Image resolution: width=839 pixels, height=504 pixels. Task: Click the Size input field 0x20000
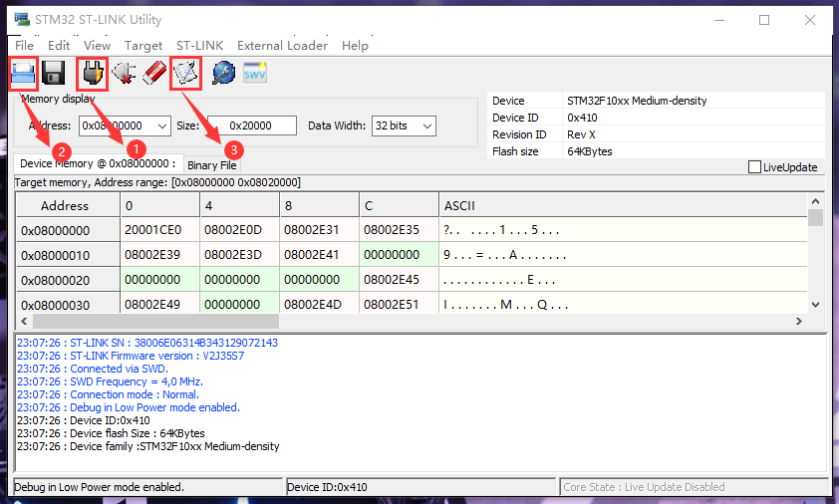click(251, 126)
